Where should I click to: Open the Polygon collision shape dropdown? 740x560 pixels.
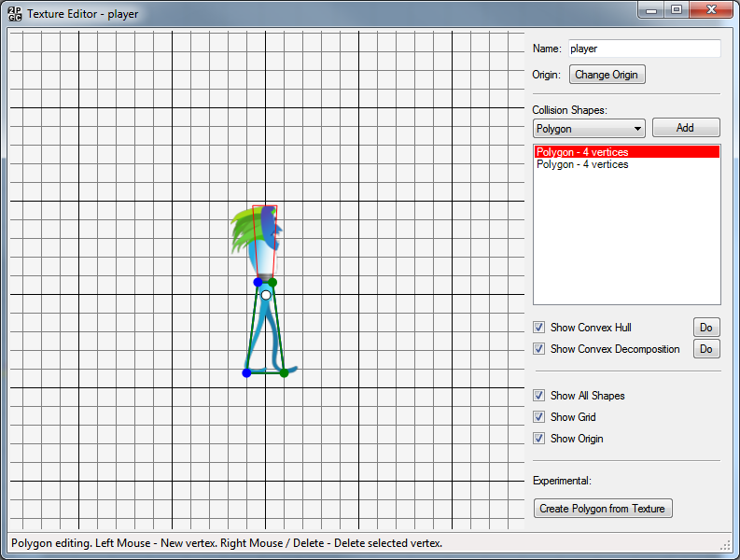click(x=589, y=129)
